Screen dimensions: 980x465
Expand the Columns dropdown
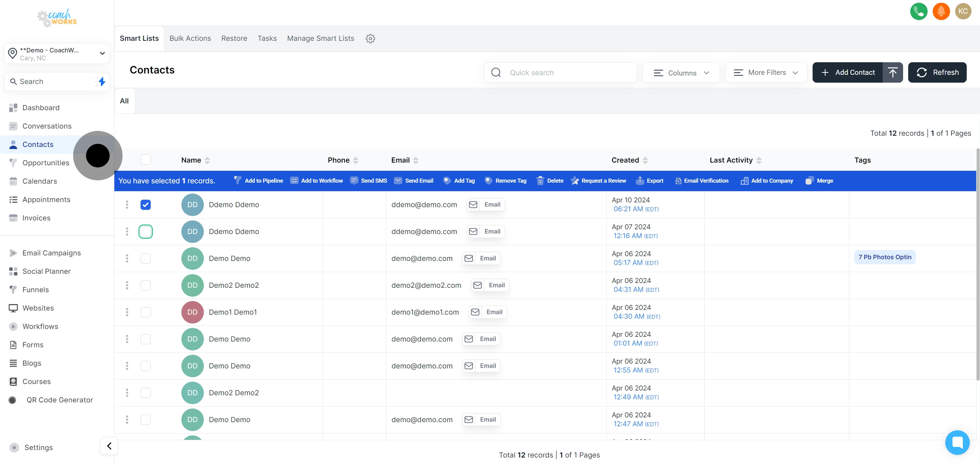[x=681, y=72]
